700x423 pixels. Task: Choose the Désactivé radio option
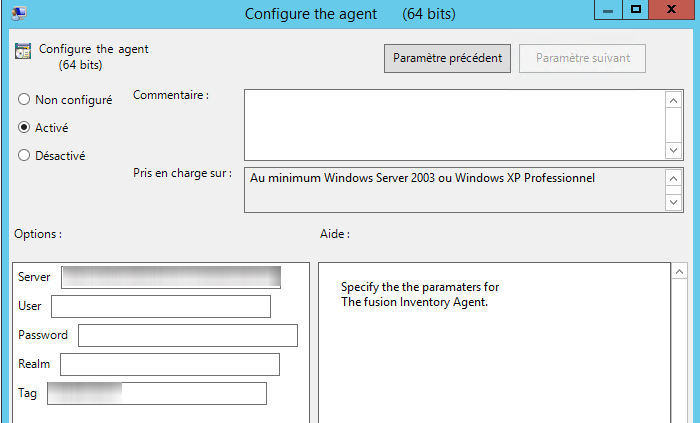[x=24, y=155]
